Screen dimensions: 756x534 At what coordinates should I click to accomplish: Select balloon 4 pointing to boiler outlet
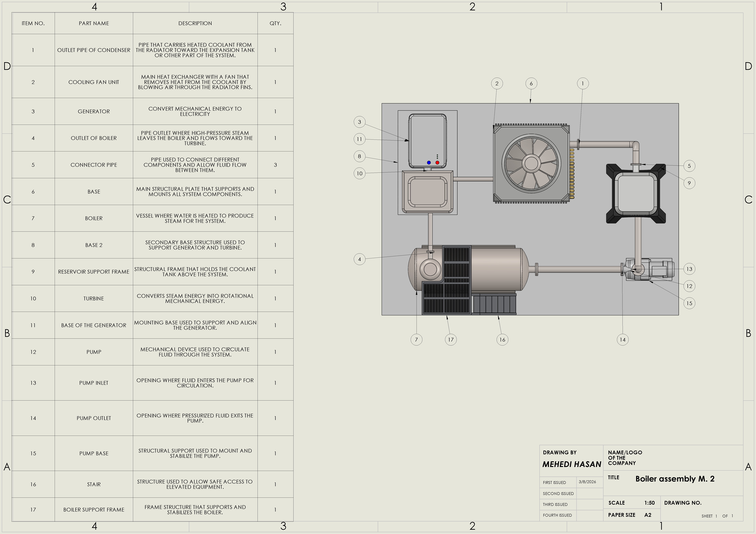[x=360, y=259]
